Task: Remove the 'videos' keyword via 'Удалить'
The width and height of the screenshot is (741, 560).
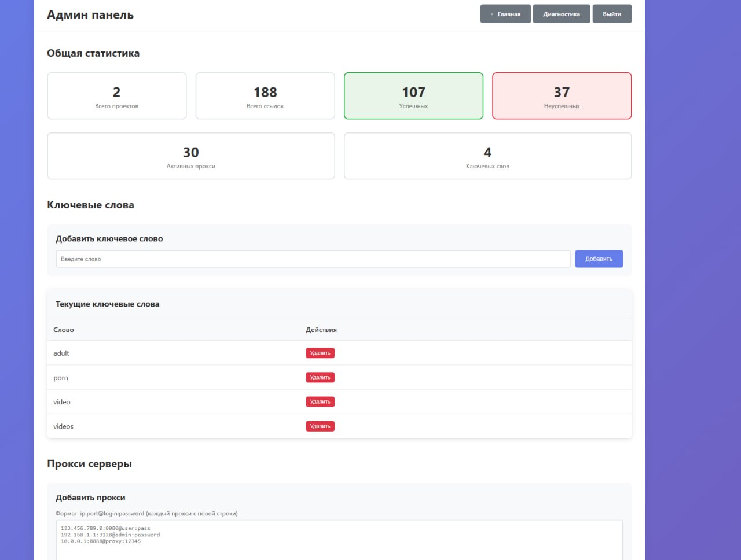Action: pyautogui.click(x=320, y=426)
